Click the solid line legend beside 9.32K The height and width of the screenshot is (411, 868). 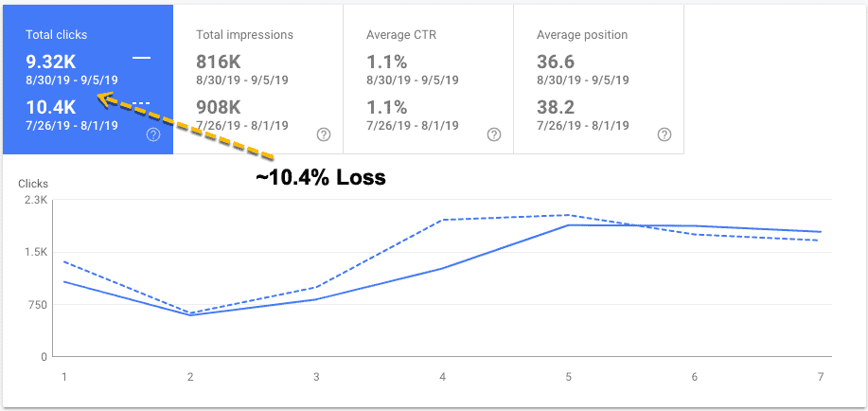[142, 58]
